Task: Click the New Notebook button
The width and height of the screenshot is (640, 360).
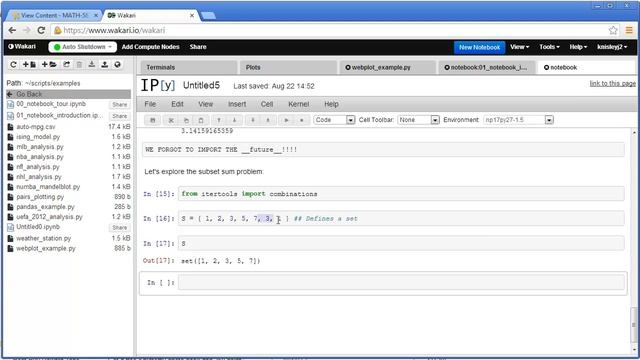Action: pyautogui.click(x=479, y=47)
